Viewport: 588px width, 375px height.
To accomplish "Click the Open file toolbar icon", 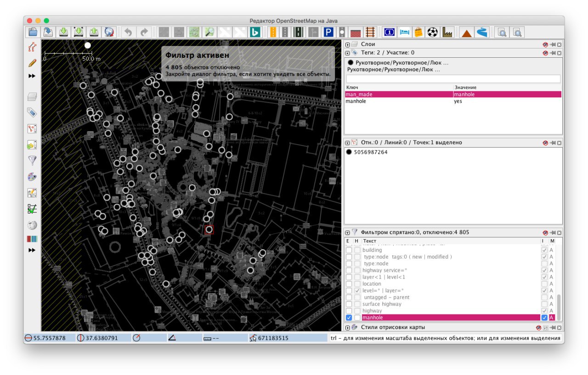I will [33, 32].
